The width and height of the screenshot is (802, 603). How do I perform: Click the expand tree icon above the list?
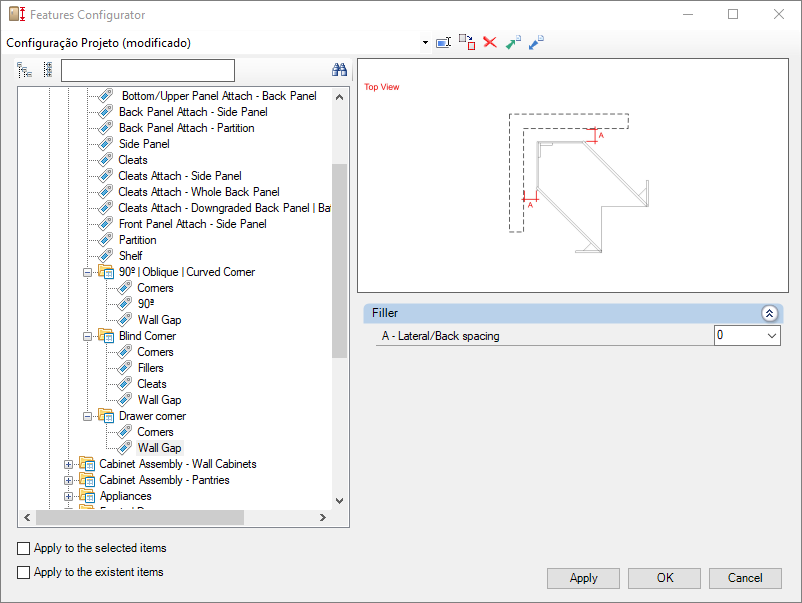(24, 70)
